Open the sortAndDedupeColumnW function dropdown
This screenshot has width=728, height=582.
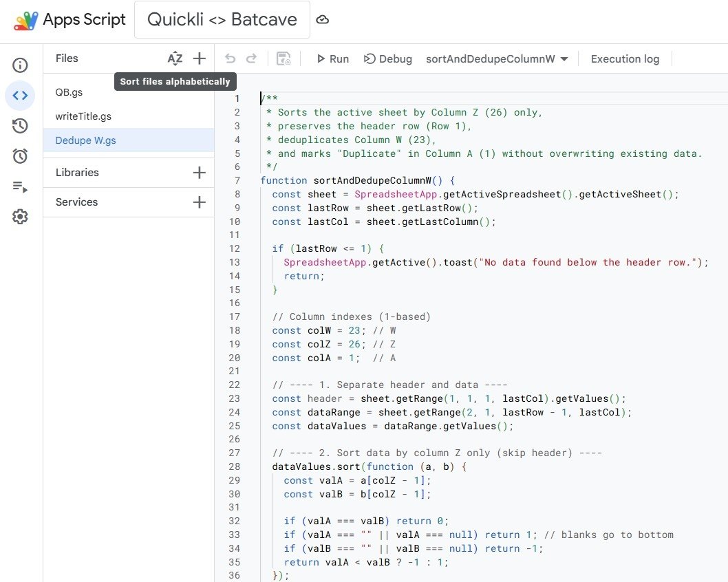tap(497, 59)
